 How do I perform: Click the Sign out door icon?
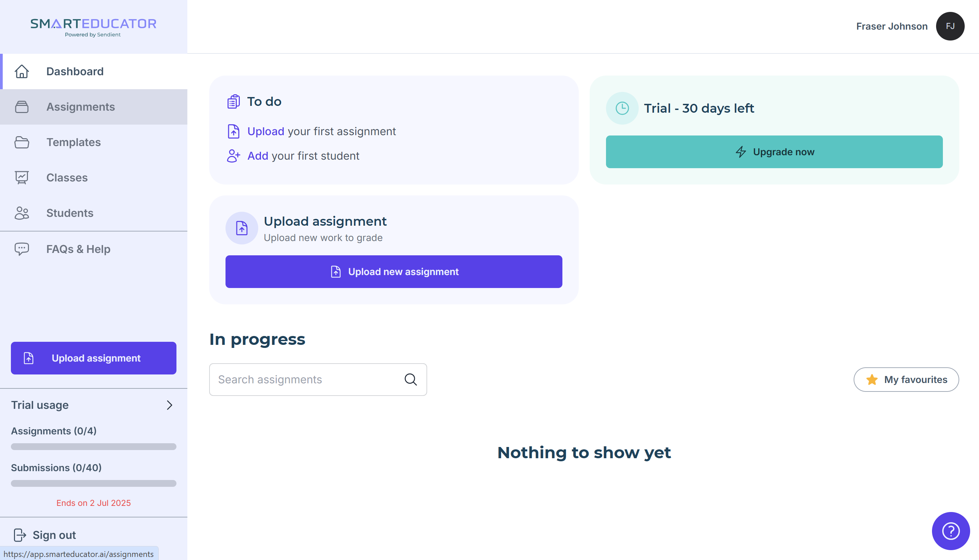(x=20, y=535)
